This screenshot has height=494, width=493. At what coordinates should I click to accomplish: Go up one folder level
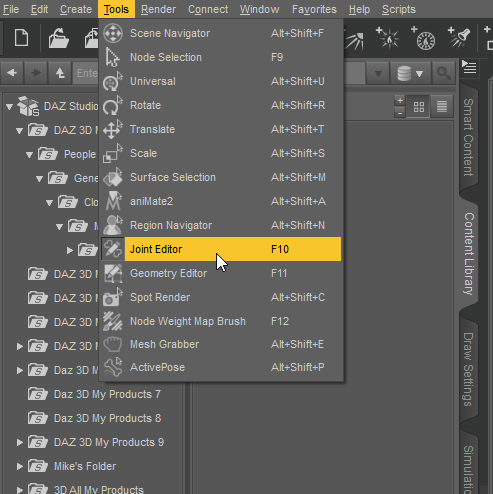(x=60, y=73)
